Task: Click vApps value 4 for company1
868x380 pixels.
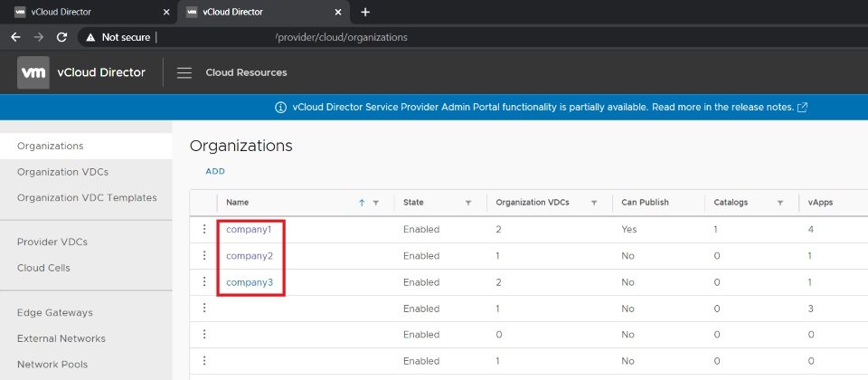Action: click(811, 229)
